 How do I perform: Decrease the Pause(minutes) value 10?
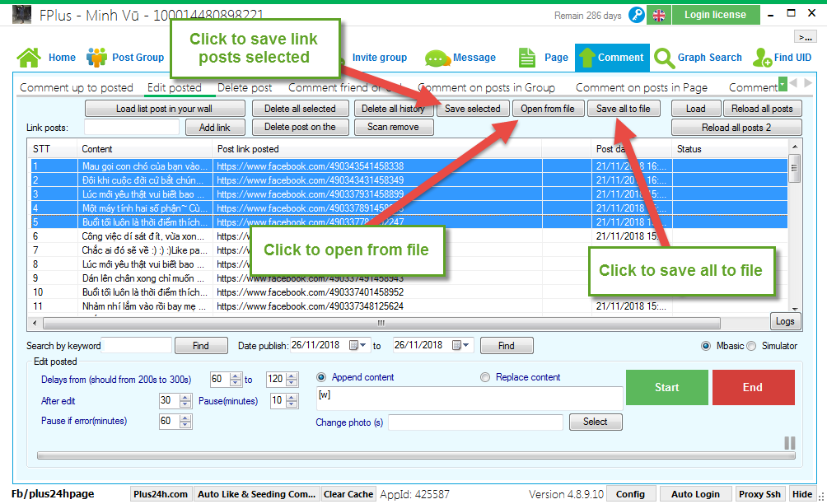292,404
